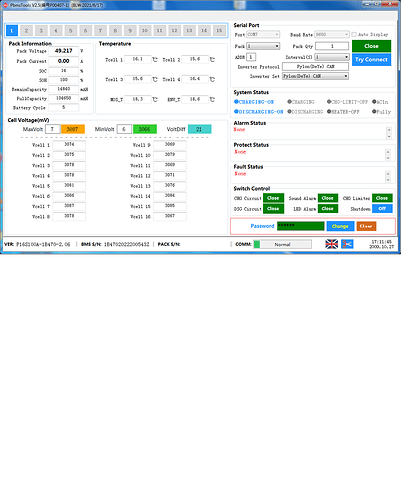Expand the Interval(S) dropdown

[332, 57]
